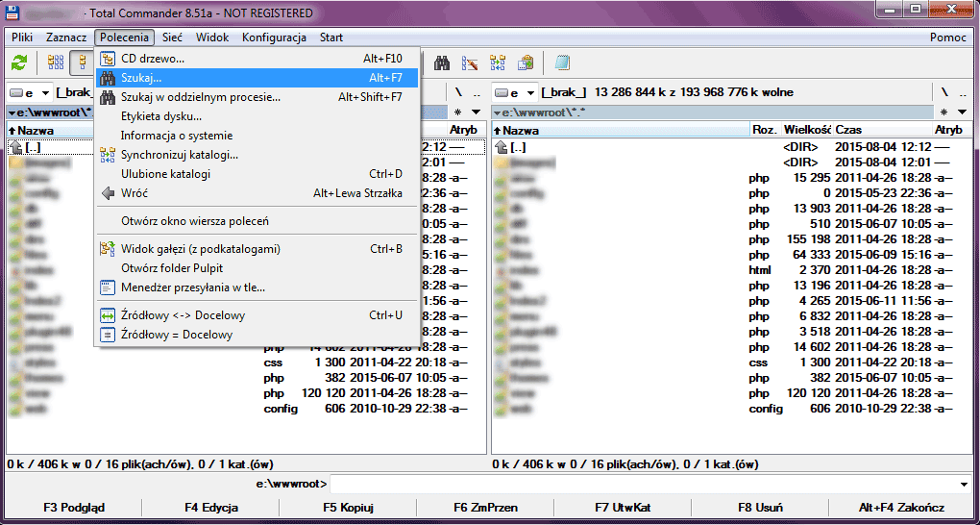Open the right panel drive e dropdown
The image size is (980, 525).
click(x=515, y=93)
